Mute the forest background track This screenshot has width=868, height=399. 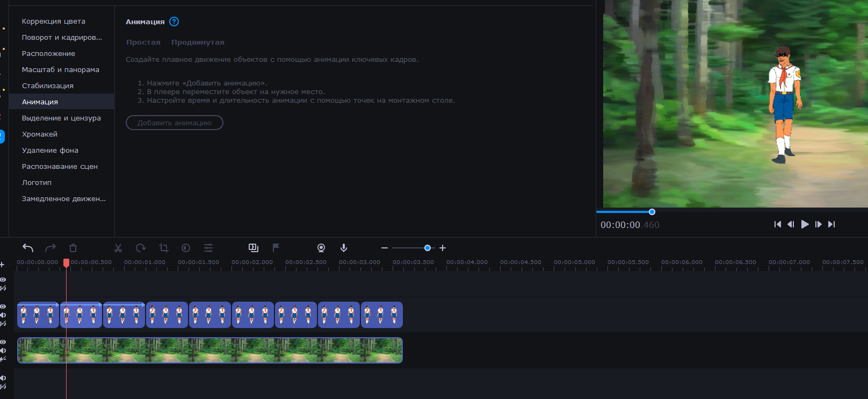tap(3, 351)
